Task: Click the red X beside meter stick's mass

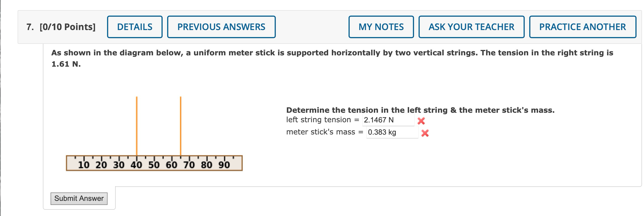Action: click(426, 134)
